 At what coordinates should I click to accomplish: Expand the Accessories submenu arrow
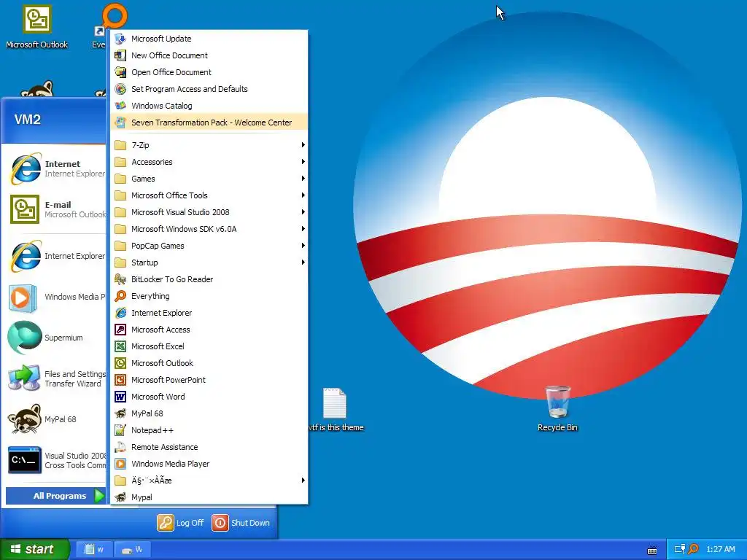coord(303,162)
